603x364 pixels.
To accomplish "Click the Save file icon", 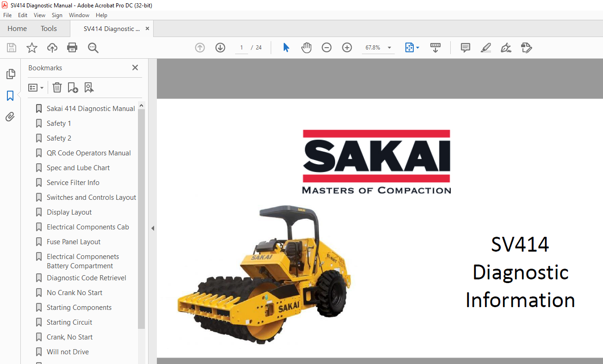I will point(12,48).
